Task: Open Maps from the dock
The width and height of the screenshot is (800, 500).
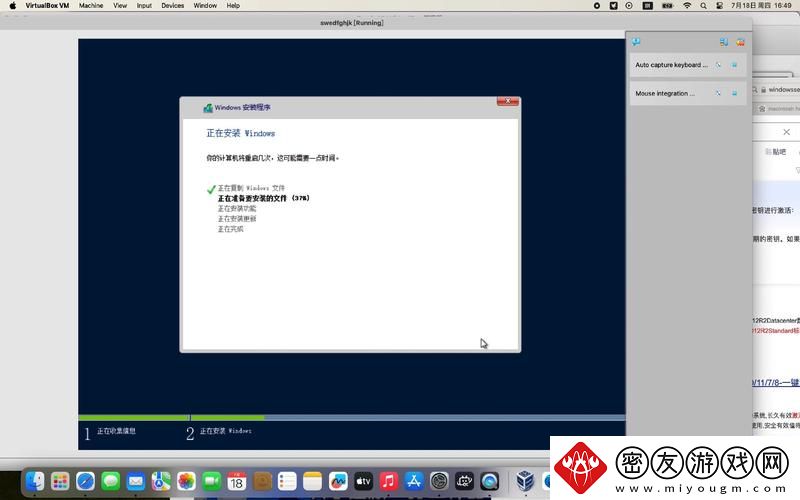Action: (161, 481)
